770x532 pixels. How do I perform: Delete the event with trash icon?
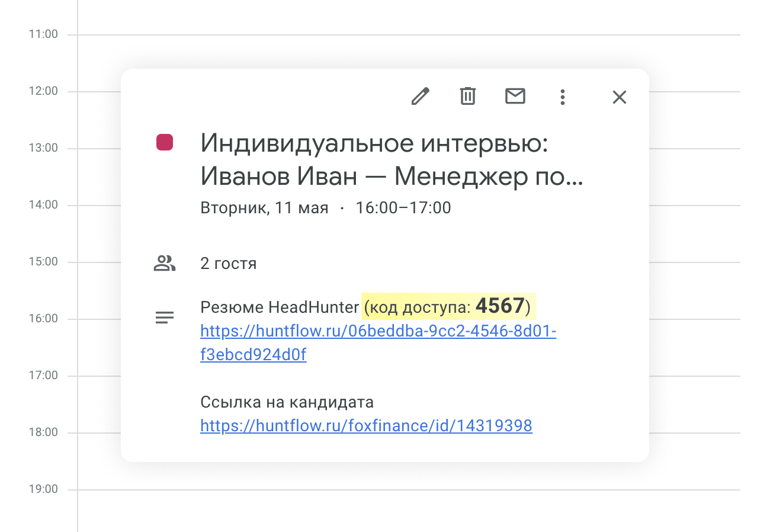pos(468,96)
